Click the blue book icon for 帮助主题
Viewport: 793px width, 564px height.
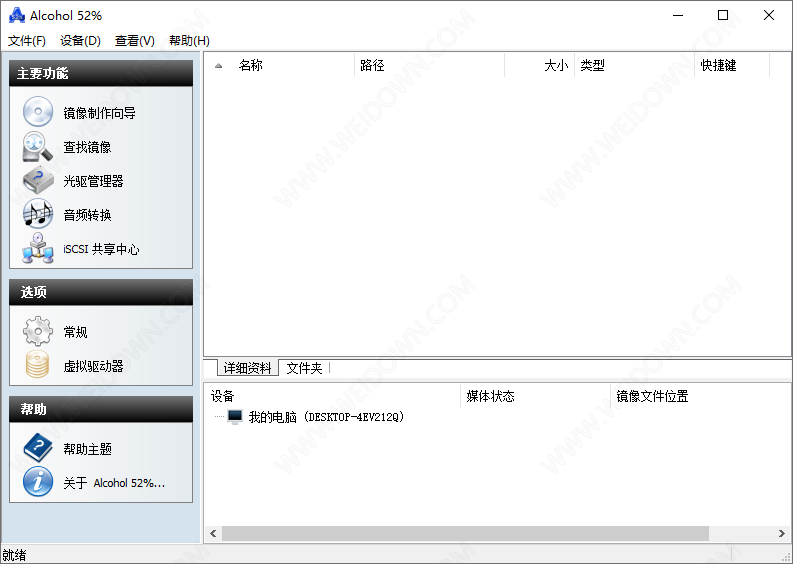click(38, 448)
